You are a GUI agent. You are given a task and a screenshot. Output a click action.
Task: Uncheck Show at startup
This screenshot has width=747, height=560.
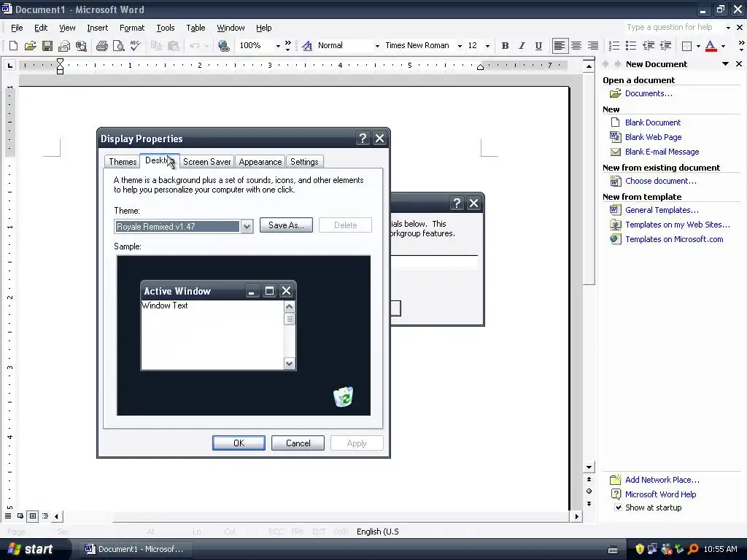[x=619, y=507]
